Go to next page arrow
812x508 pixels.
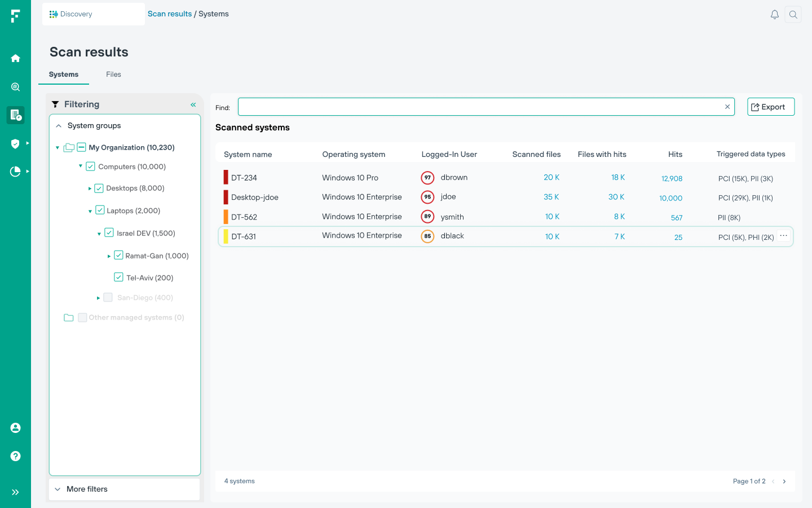(x=784, y=481)
